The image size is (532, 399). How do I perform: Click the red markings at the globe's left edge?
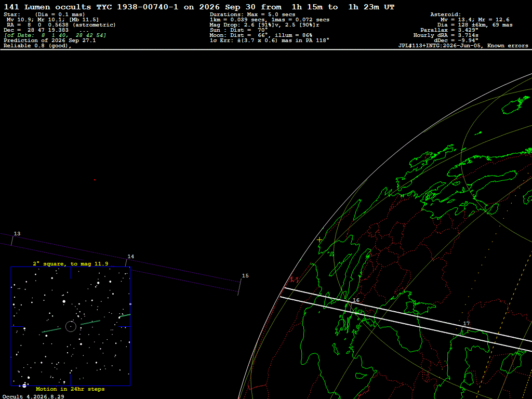[294, 280]
